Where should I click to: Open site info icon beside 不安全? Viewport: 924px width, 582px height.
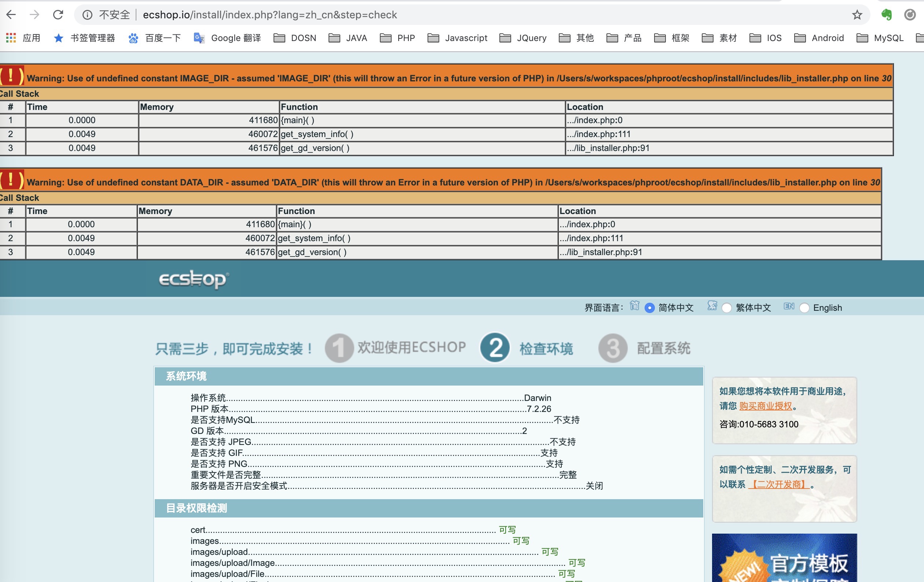[88, 15]
